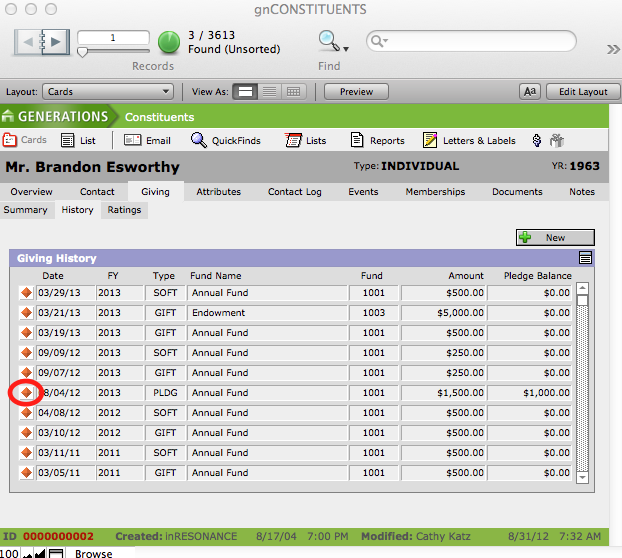Open the Lists icon
Image resolution: width=622 pixels, height=558 pixels.
[x=294, y=141]
